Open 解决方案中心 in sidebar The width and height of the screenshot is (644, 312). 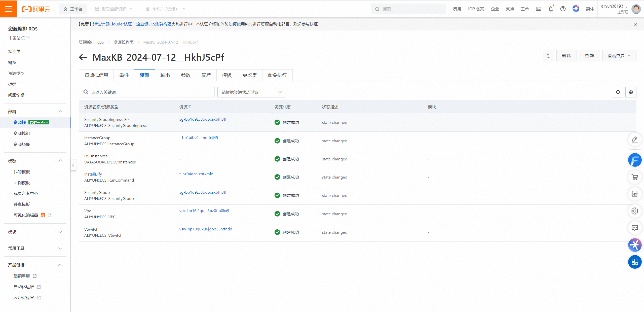[26, 193]
